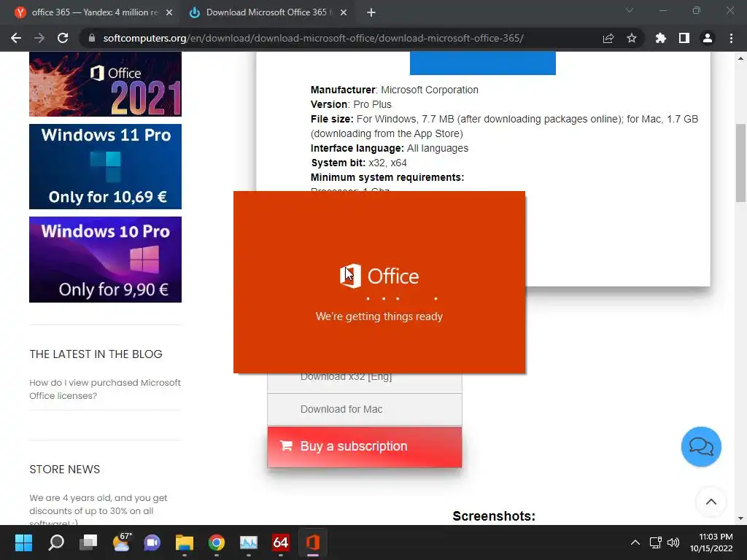Open File Explorer from taskbar
Screen dimensions: 747x560
click(x=185, y=542)
